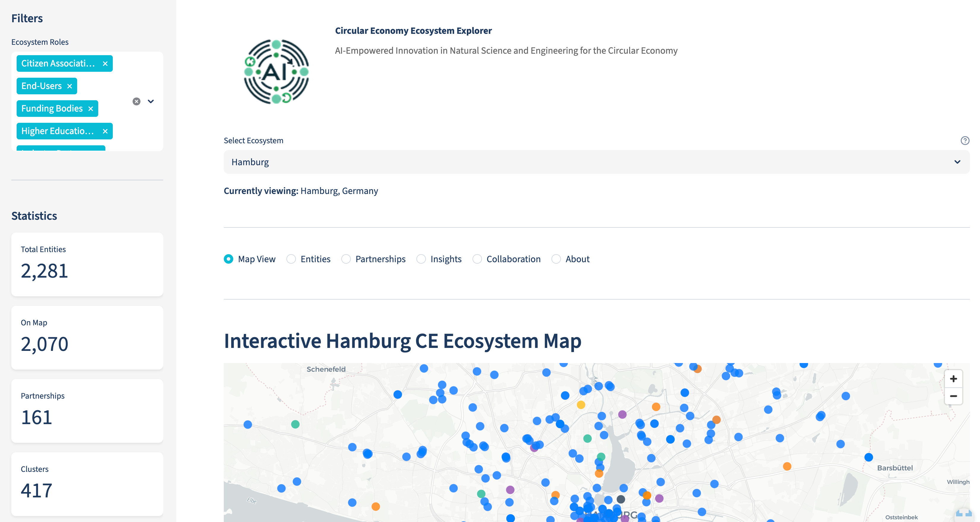Zoom in on the map with plus button
This screenshot has height=522, width=980.
pos(954,379)
